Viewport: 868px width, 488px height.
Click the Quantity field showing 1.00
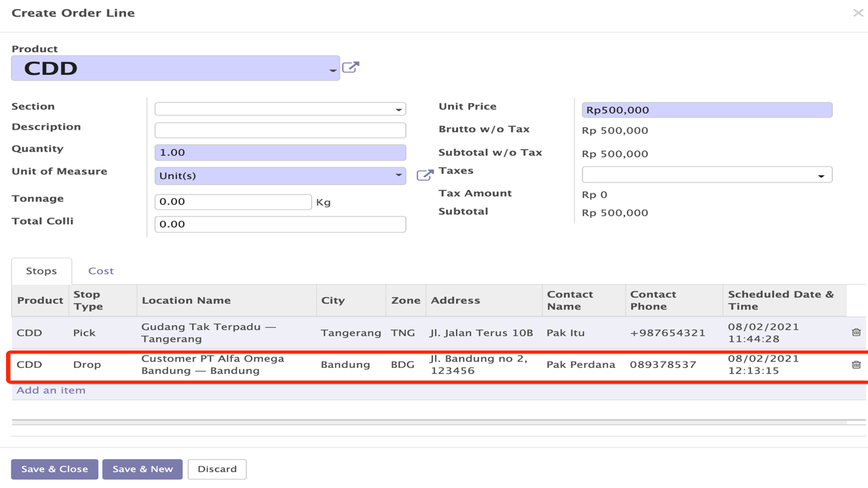pos(280,153)
